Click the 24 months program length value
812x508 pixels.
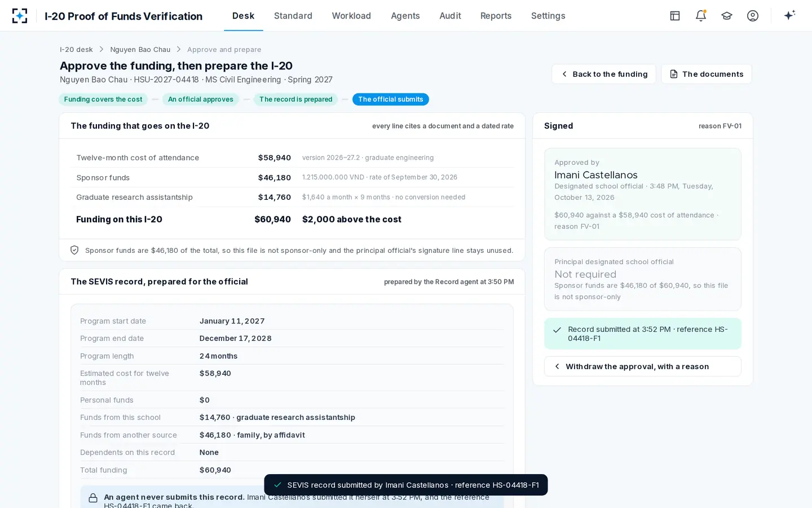(x=218, y=356)
